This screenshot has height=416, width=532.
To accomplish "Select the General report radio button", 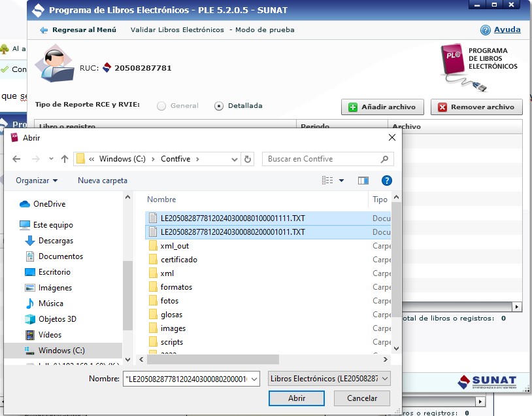I will tap(161, 106).
